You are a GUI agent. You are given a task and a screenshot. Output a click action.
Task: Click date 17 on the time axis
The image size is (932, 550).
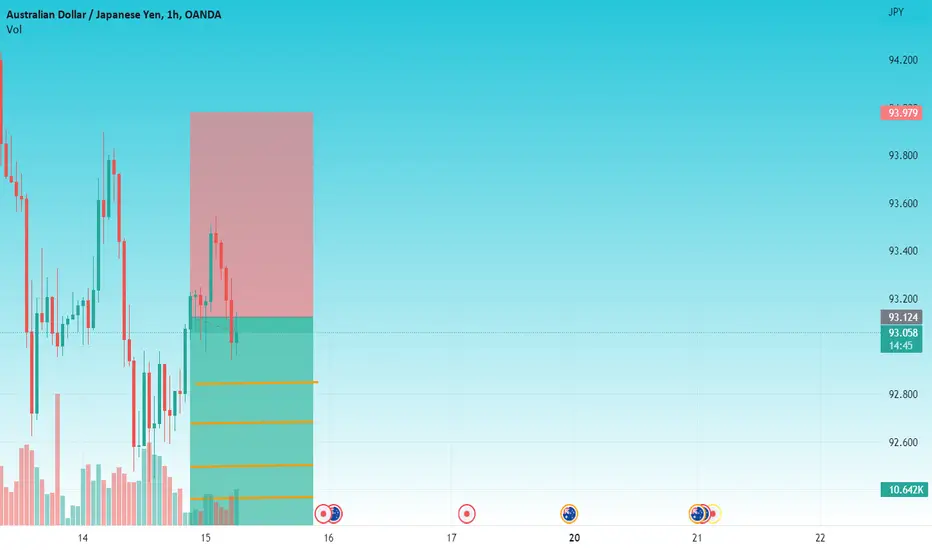pos(452,538)
